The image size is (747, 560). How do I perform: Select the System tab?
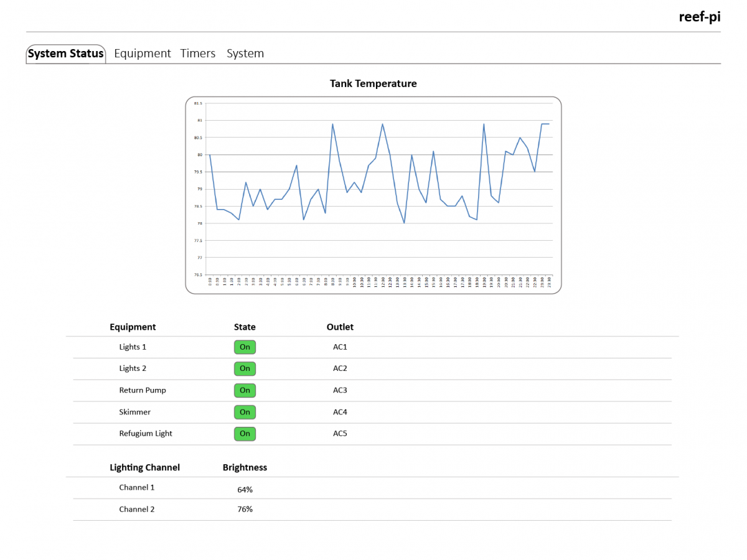245,54
